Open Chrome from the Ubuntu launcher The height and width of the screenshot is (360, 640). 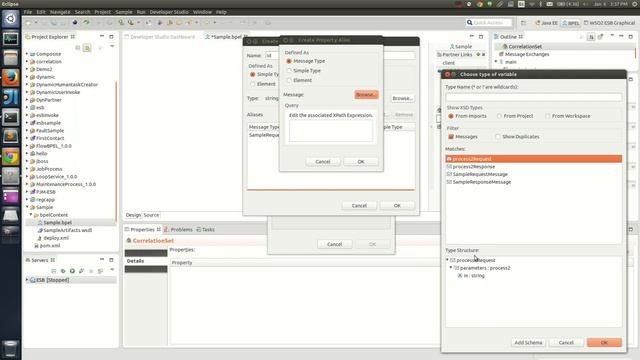(11, 157)
